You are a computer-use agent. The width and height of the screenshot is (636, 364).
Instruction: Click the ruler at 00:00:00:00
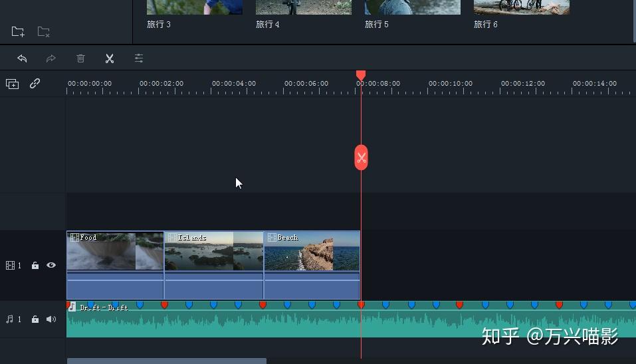click(90, 84)
